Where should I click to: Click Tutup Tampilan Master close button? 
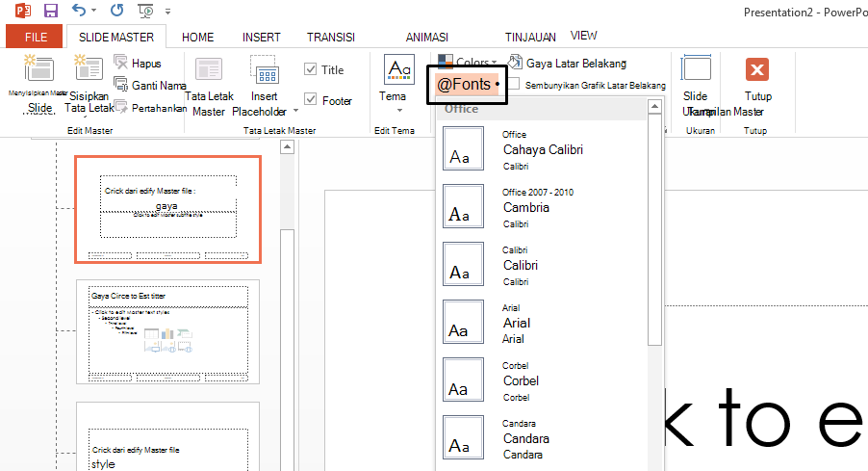[756, 86]
